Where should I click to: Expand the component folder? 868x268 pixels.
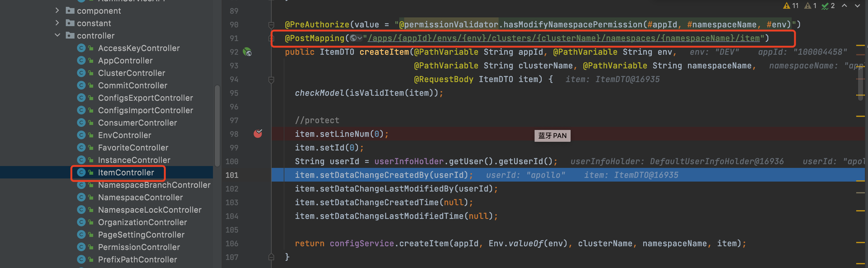click(x=57, y=11)
